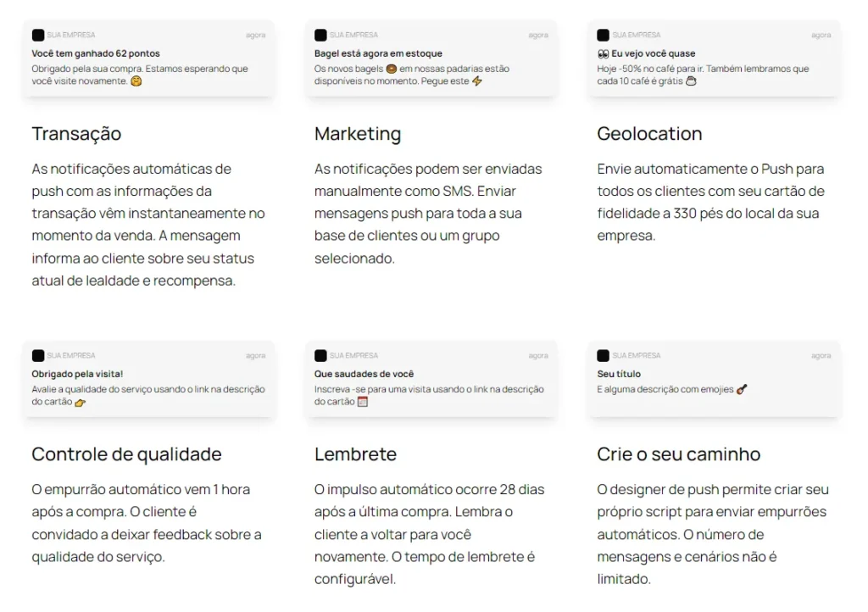Click the smiling emoji after 'visite novamente'
This screenshot has width=868, height=612.
pos(136,81)
